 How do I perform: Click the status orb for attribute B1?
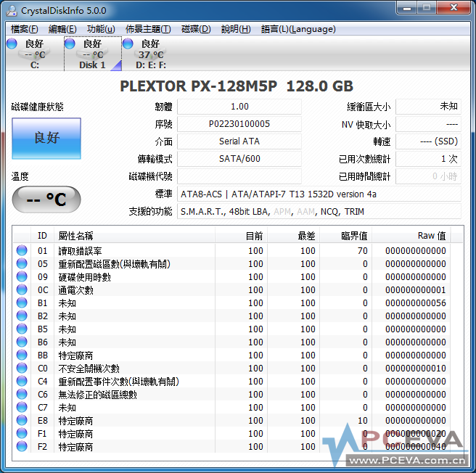pos(22,303)
